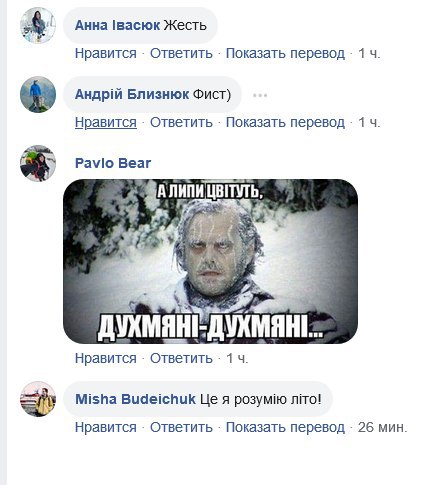Like Андрій Близнюк's "Фист)" comment
The height and width of the screenshot is (485, 430).
106,122
